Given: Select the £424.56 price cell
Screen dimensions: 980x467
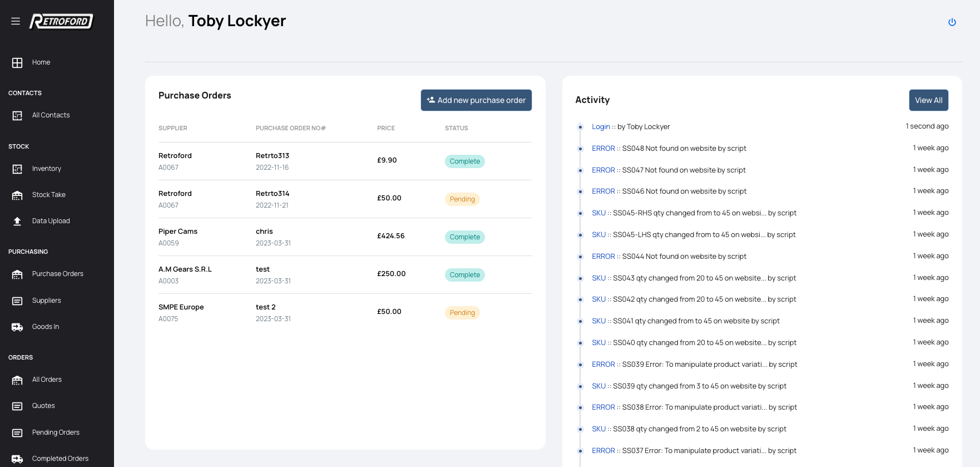Looking at the screenshot, I should 391,236.
